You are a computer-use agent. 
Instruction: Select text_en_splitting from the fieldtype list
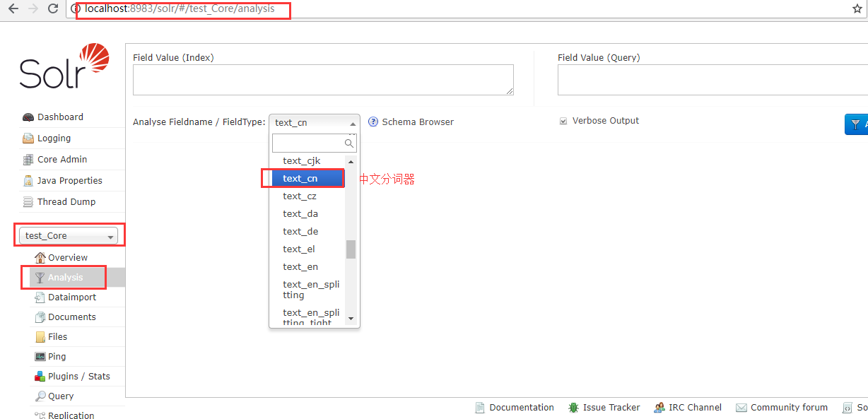307,290
